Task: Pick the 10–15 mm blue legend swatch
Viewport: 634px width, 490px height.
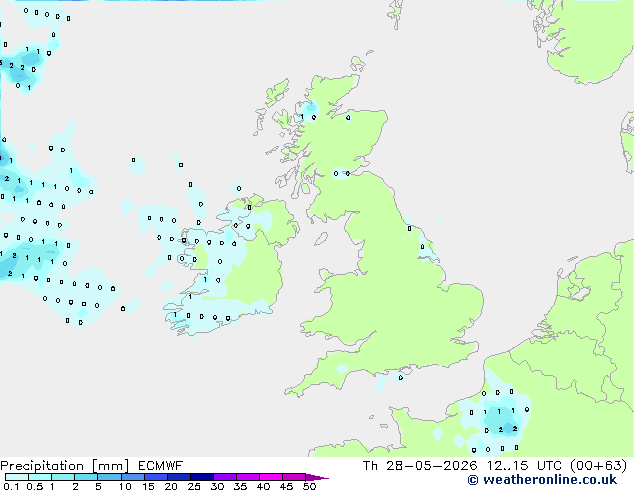Action: coord(132,477)
